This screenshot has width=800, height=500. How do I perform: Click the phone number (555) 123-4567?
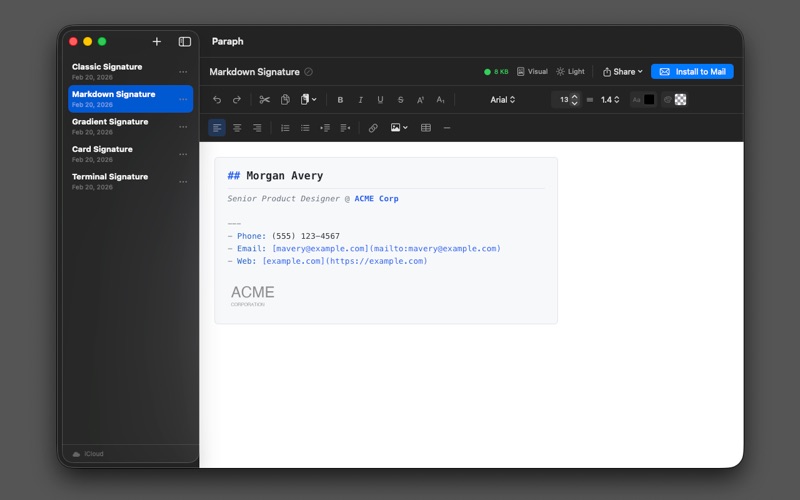point(306,236)
